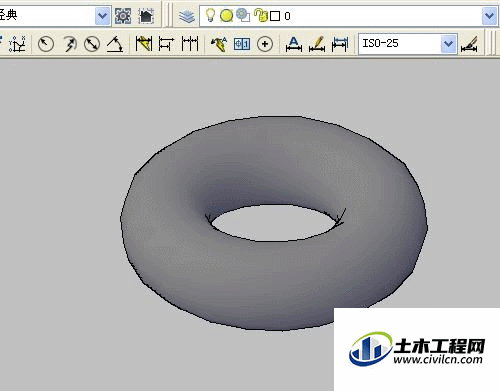Screen dimensions: 500x391
Task: Click the layer color swatch square
Action: point(275,16)
